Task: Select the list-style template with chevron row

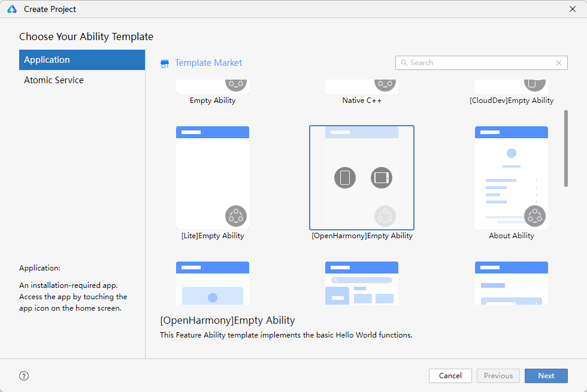Action: [x=512, y=282]
